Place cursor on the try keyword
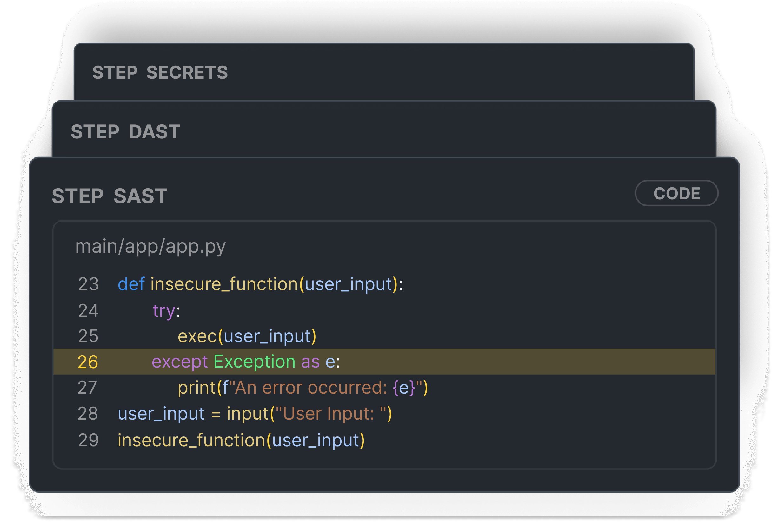This screenshot has height=532, width=772. point(164,311)
